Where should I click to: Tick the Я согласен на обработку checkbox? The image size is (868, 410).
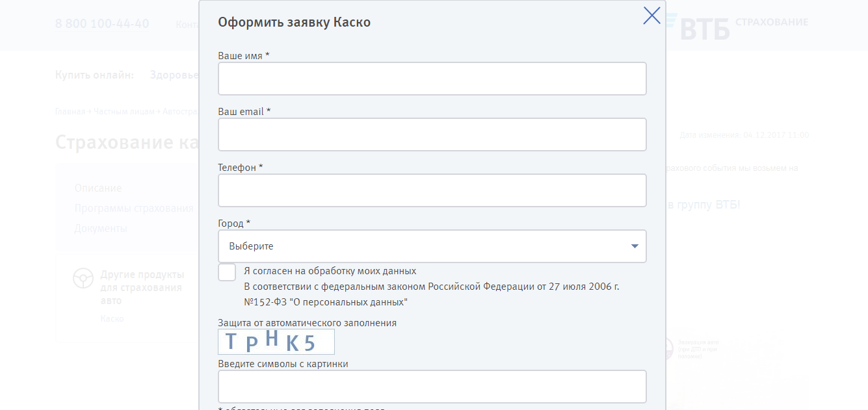[227, 272]
